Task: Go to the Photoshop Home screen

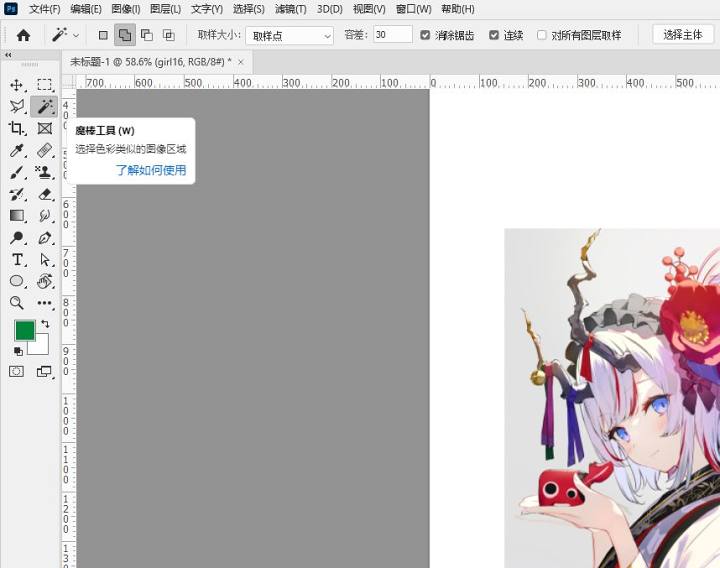Action: point(23,35)
